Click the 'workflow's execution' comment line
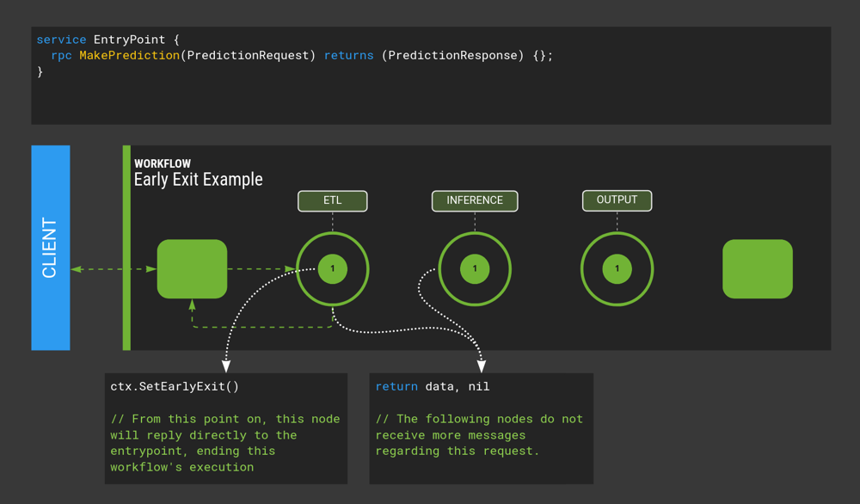Viewport: 860px width, 504px height. [182, 467]
